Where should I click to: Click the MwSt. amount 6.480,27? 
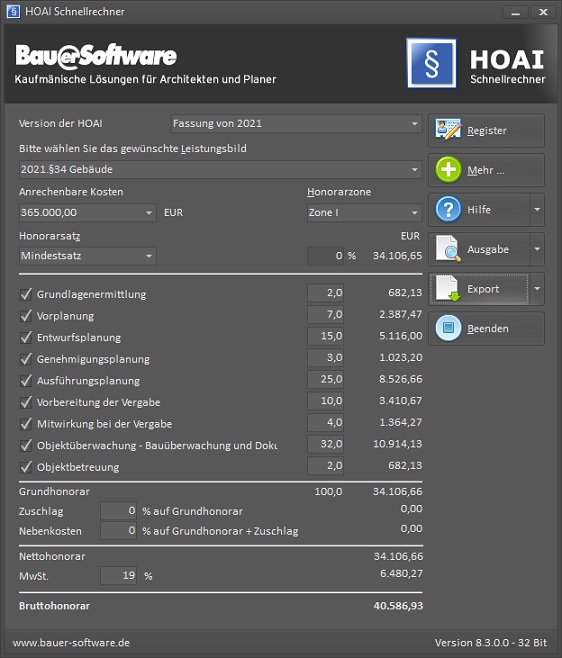[401, 574]
